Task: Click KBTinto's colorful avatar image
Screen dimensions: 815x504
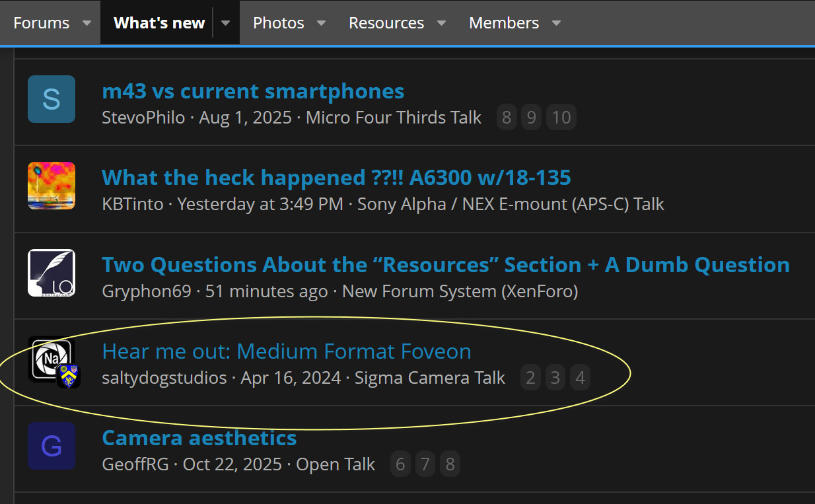Action: [52, 186]
